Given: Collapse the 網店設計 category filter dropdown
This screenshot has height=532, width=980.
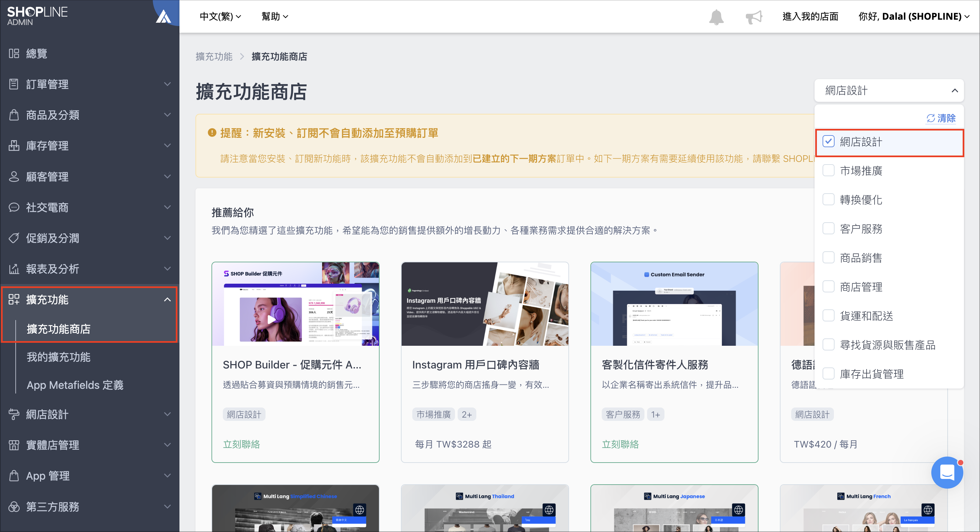Looking at the screenshot, I should pyautogui.click(x=889, y=90).
